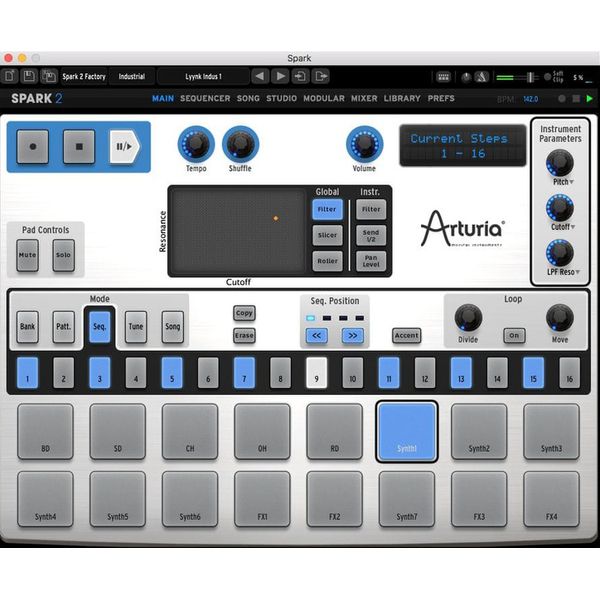Move sequence position forward with >>
The width and height of the screenshot is (600, 600).
(x=352, y=336)
